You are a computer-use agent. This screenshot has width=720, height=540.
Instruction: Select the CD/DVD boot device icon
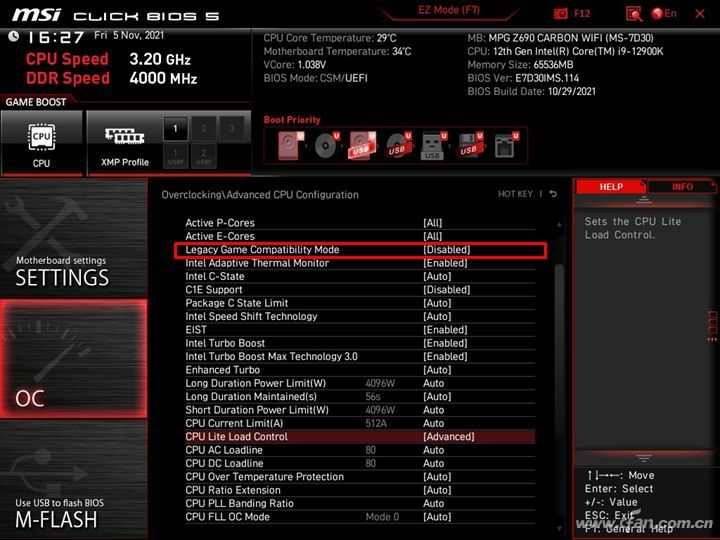pyautogui.click(x=326, y=146)
